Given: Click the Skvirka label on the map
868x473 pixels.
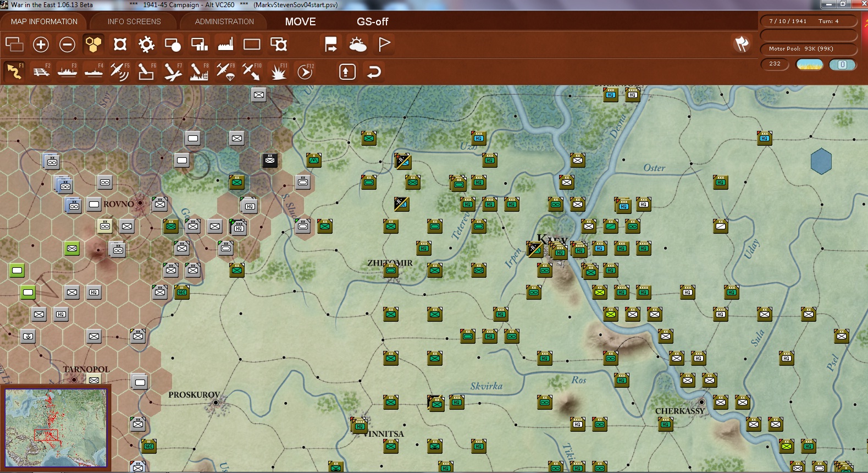Looking at the screenshot, I should [x=486, y=386].
